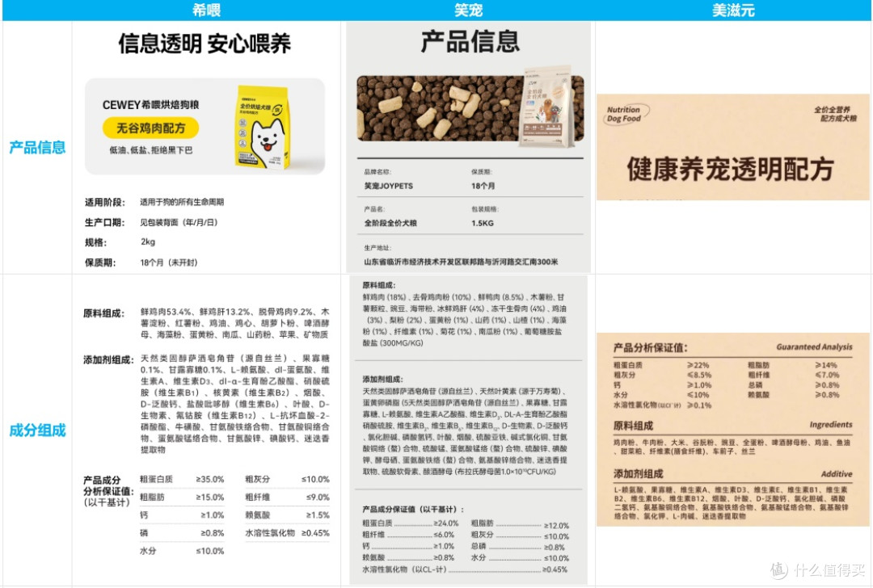Select the "全阶段全价犬粮" product name
Image resolution: width=873 pixels, height=588 pixels.
(x=390, y=223)
